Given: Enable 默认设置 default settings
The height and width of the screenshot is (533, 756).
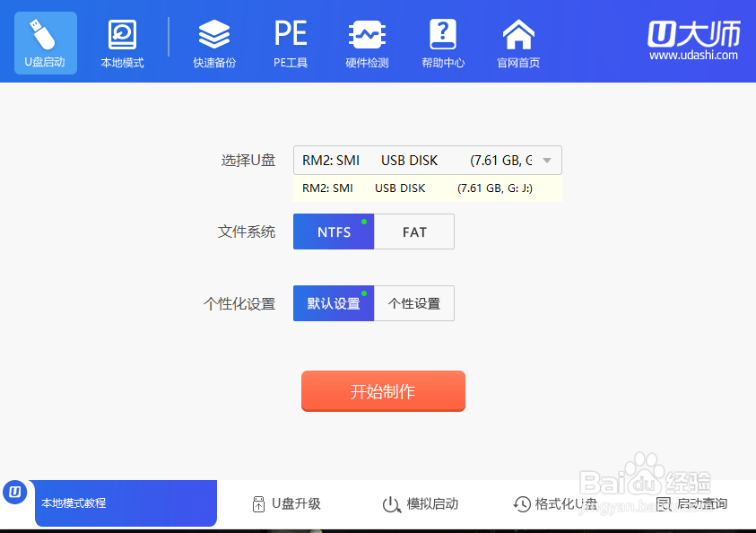Looking at the screenshot, I should (x=333, y=303).
